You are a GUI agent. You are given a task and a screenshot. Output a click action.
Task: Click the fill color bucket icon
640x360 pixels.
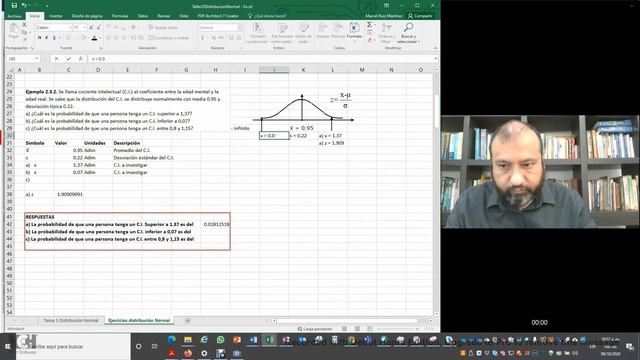tap(83, 38)
